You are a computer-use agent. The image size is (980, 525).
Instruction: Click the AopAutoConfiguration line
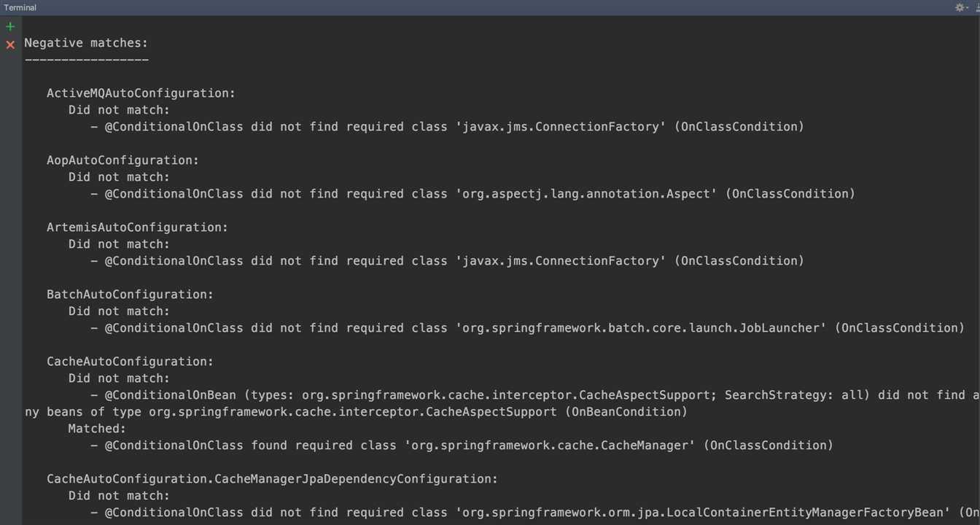(x=122, y=160)
